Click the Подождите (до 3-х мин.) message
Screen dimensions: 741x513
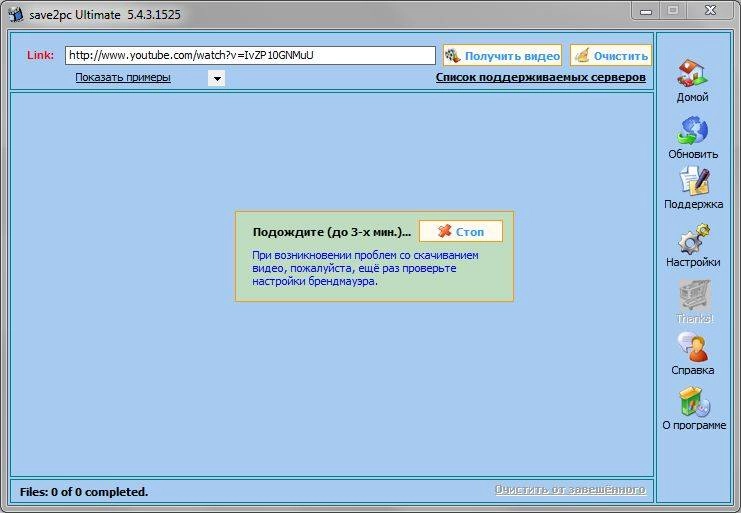click(332, 232)
